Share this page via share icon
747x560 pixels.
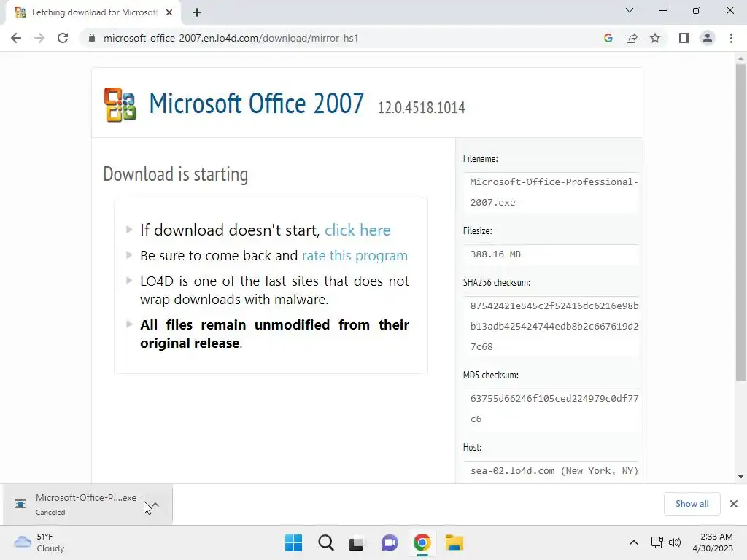(x=632, y=38)
